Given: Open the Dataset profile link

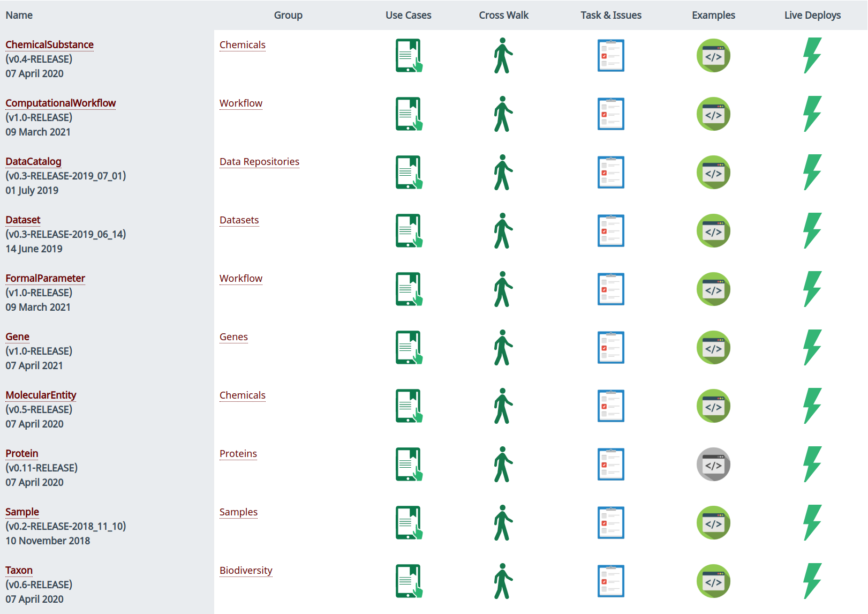Looking at the screenshot, I should (23, 220).
